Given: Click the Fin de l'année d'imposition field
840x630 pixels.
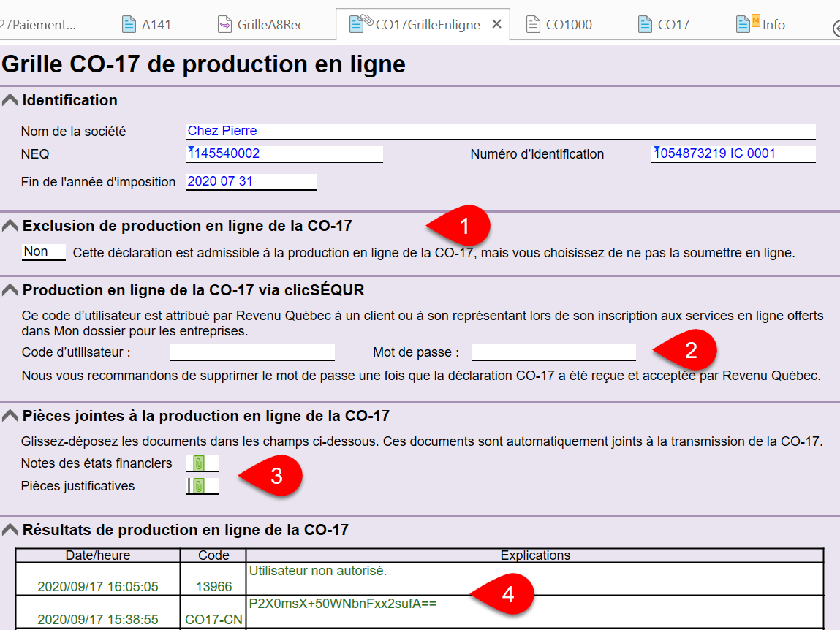Looking at the screenshot, I should coord(251,181).
